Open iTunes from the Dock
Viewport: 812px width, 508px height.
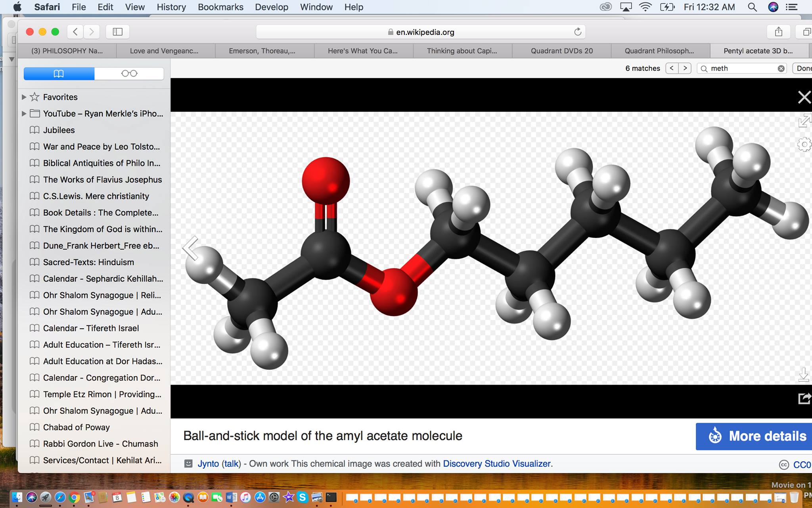(245, 497)
